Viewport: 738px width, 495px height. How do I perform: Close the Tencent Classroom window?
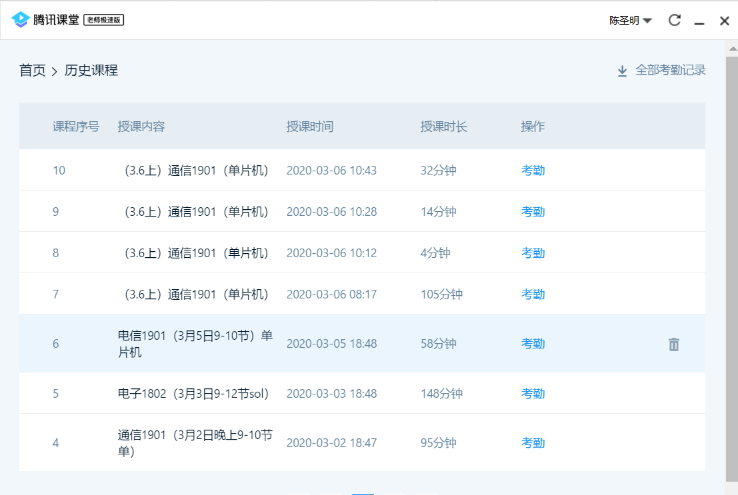click(x=724, y=21)
